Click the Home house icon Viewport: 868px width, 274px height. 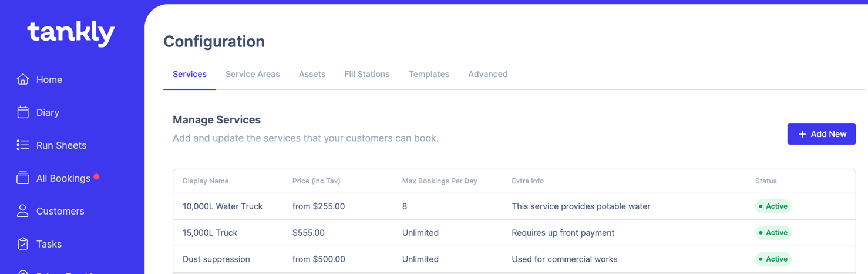(23, 79)
